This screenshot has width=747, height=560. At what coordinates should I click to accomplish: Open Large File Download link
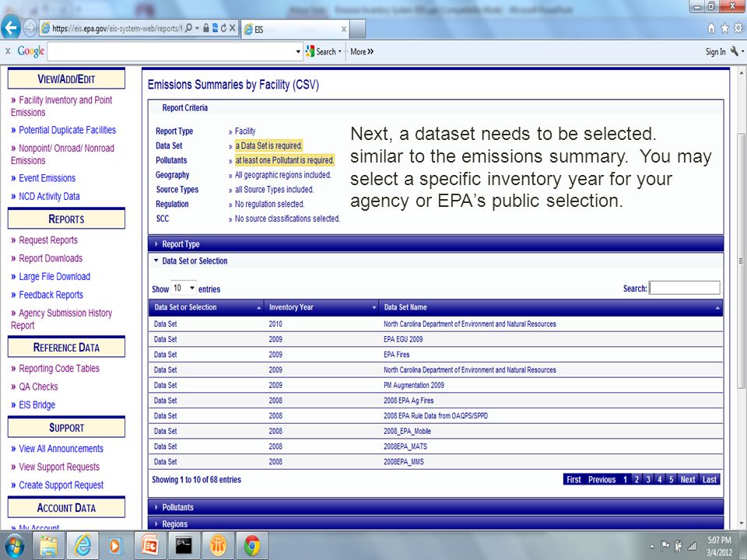coord(54,276)
